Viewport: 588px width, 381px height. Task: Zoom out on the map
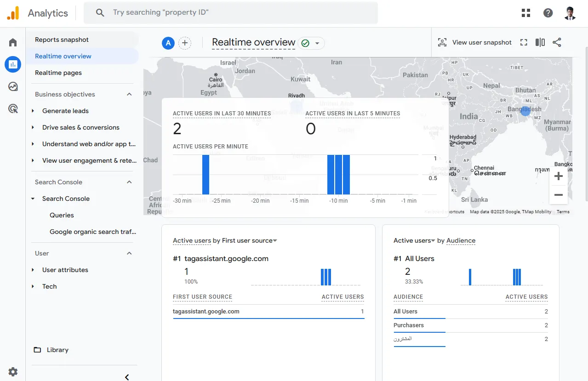click(559, 195)
